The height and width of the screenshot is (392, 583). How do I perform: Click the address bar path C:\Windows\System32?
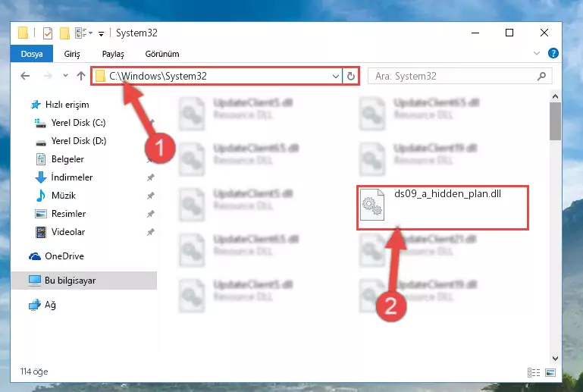[158, 76]
